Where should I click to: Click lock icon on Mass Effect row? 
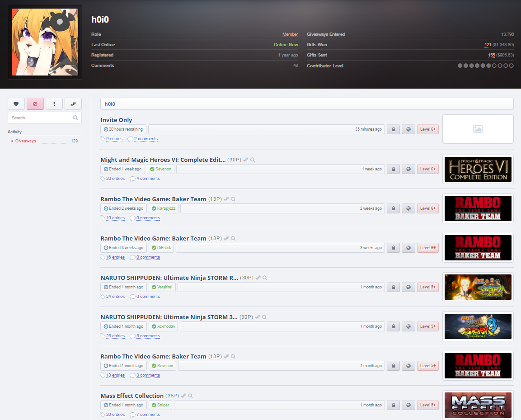tap(394, 405)
